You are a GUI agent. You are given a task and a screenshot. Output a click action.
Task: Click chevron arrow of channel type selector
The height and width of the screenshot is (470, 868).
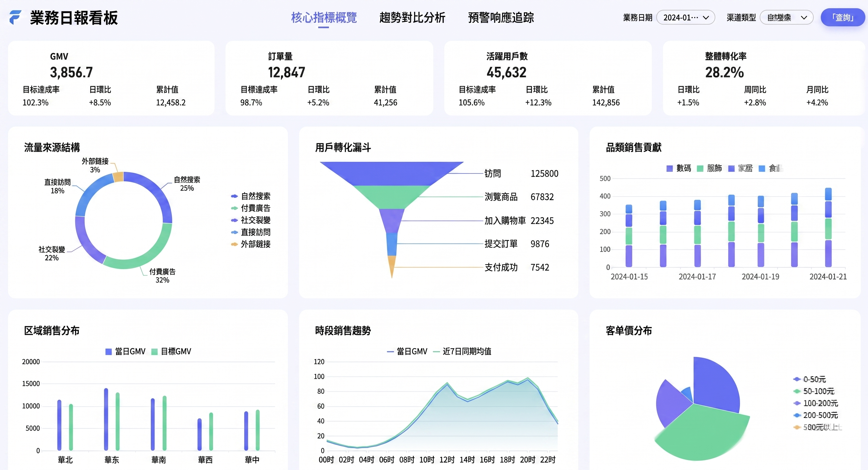804,17
